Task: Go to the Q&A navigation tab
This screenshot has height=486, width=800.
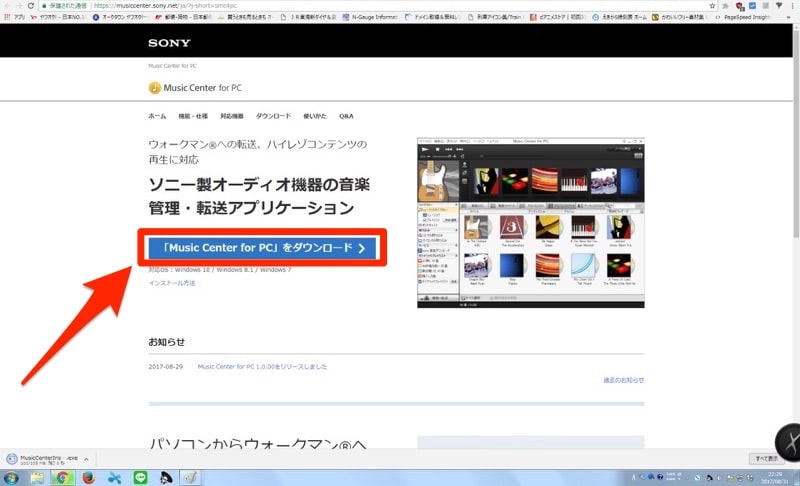Action: tap(346, 116)
